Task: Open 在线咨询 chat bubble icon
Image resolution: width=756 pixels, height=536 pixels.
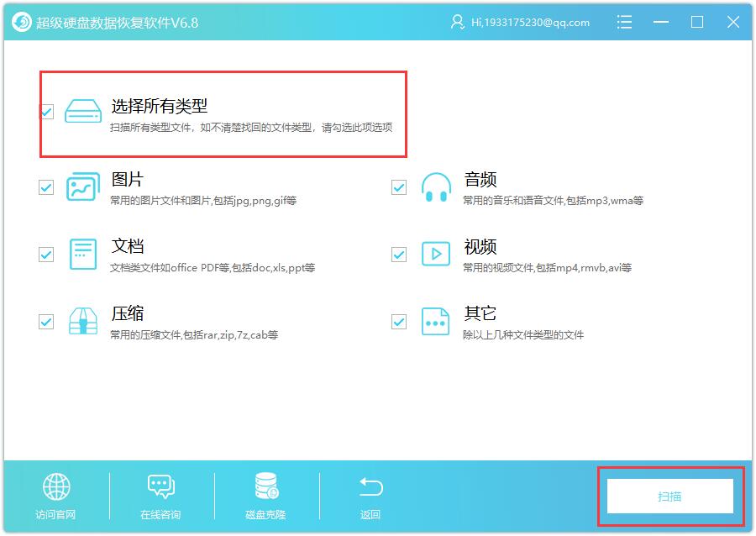Action: pos(161,486)
